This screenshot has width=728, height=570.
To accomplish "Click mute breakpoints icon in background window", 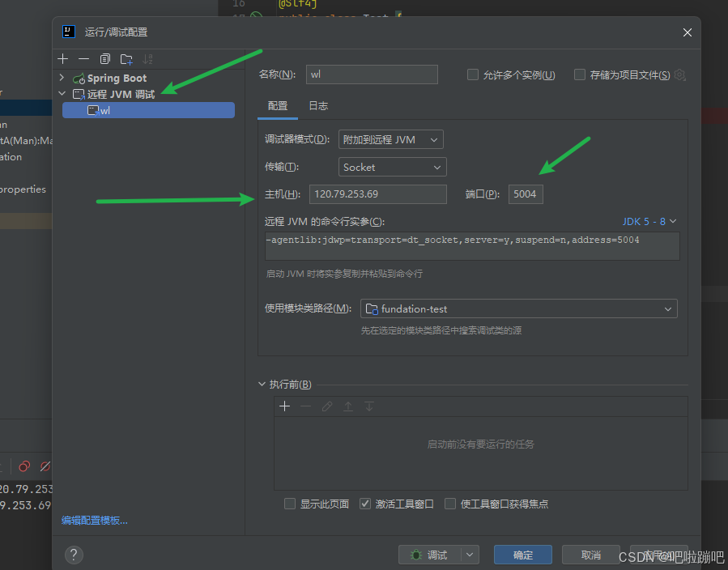I will [45, 466].
